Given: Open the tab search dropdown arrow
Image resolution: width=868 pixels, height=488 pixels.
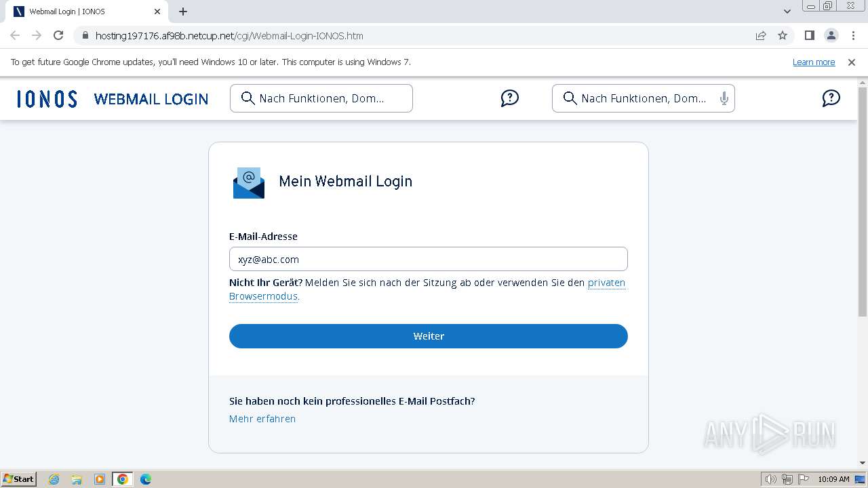Looking at the screenshot, I should [x=787, y=12].
